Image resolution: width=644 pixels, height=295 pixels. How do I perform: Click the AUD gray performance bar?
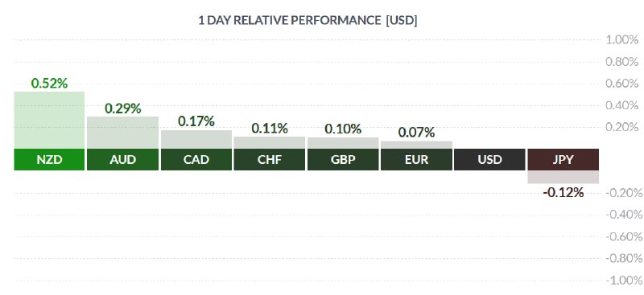123,133
